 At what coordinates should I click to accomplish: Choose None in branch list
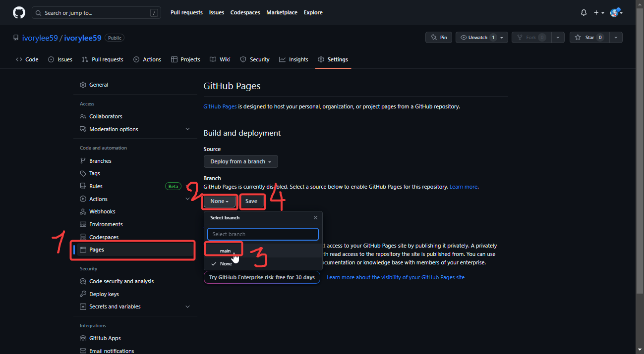[263, 264]
